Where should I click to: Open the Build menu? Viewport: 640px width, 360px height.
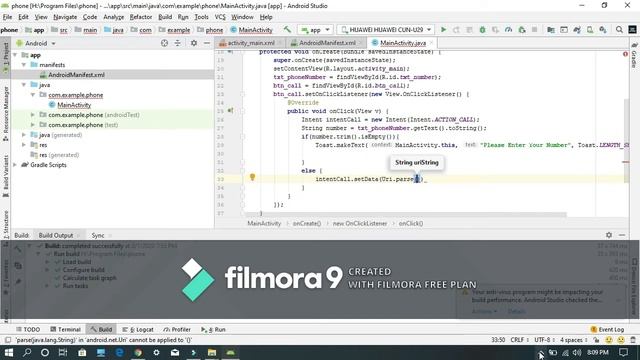[x=165, y=17]
